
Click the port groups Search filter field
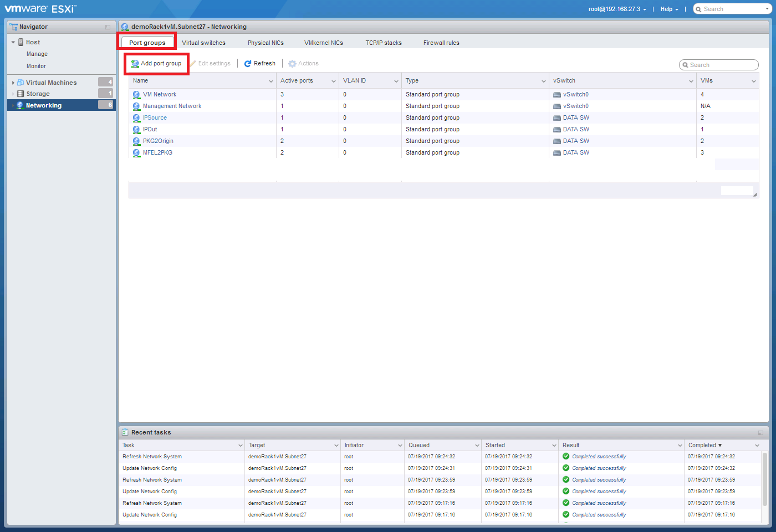(x=719, y=65)
